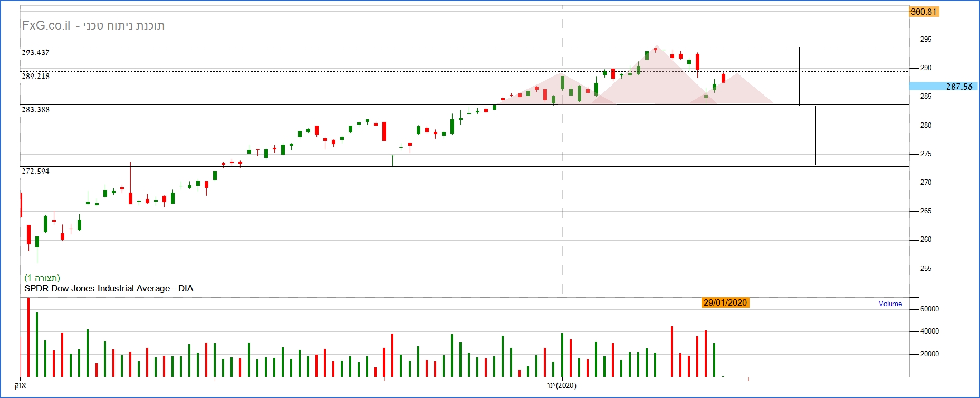This screenshot has width=980, height=398.
Task: Click the head triangle of the pattern
Action: [655, 79]
